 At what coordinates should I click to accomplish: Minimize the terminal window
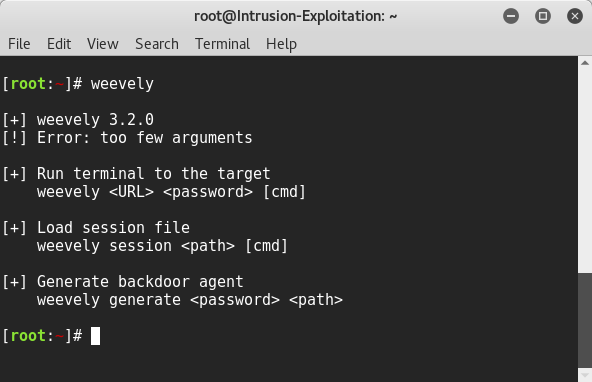point(511,16)
